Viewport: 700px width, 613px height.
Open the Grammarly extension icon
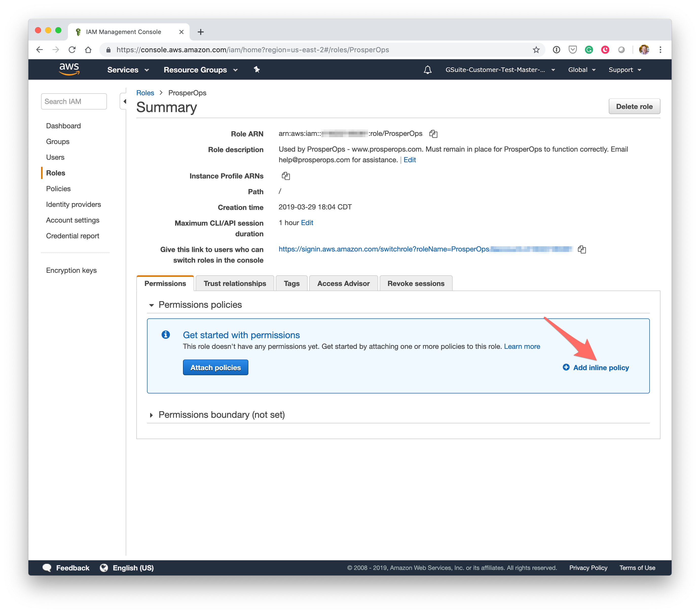pos(589,50)
